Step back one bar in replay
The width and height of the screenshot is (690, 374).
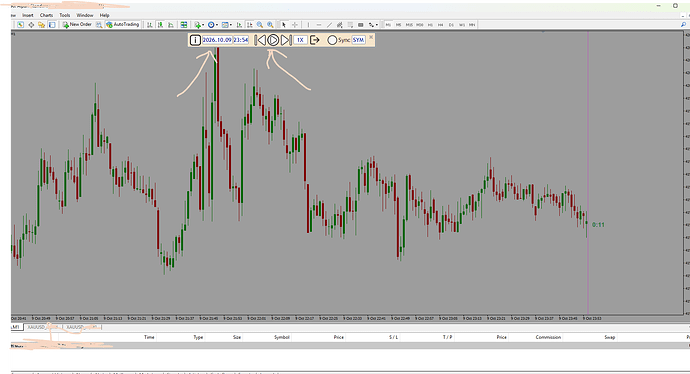tap(260, 40)
